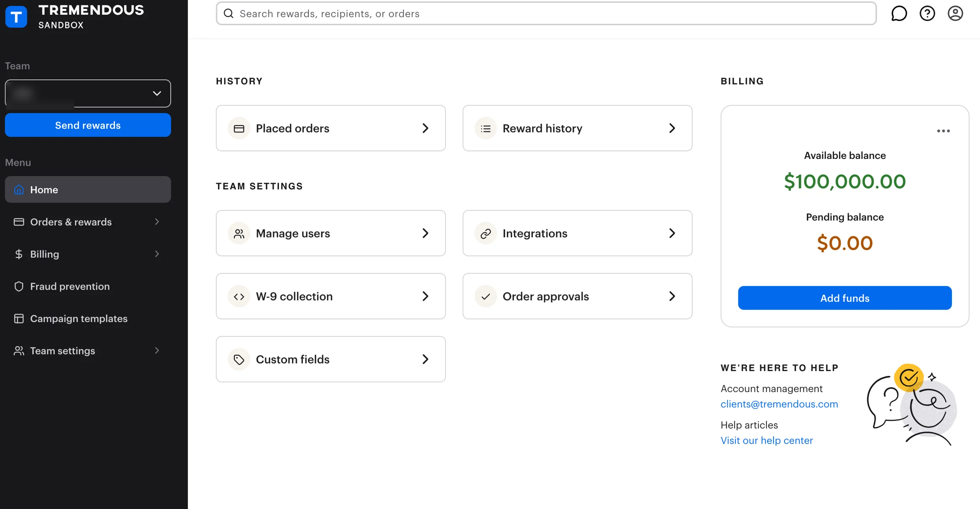Screen dimensions: 980x509
Task: Click the chat bubble icon in header
Action: pos(899,13)
